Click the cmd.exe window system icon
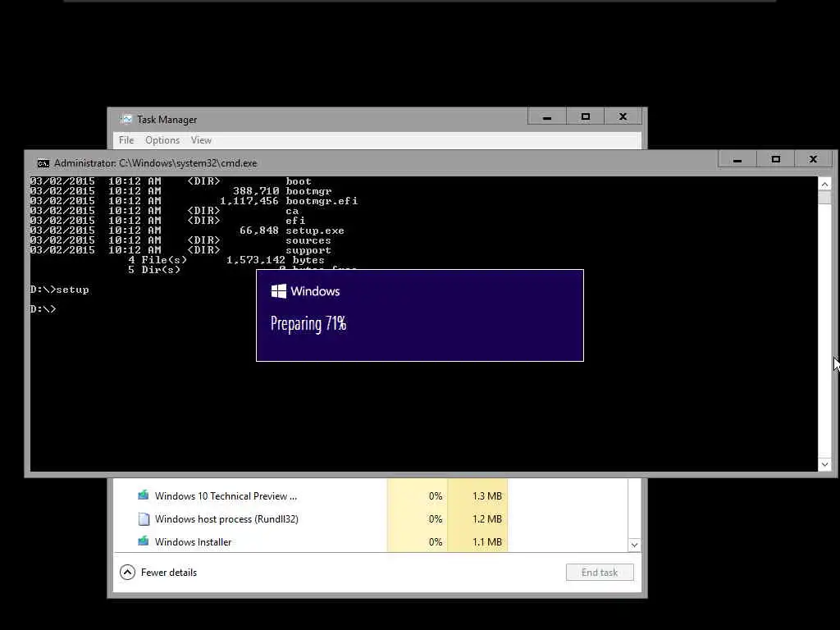Image resolution: width=840 pixels, height=630 pixels. (43, 163)
